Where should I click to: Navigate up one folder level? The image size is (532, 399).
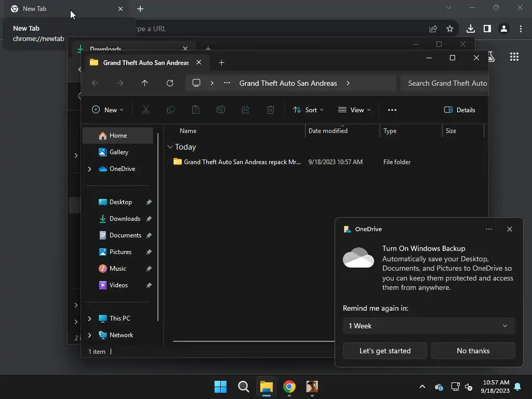145,83
